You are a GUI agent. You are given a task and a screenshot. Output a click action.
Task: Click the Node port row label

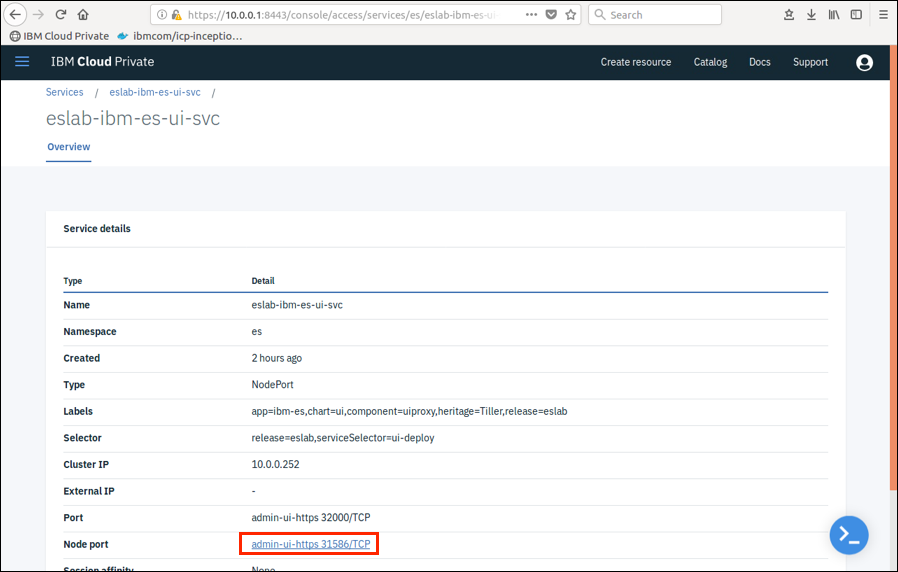click(86, 545)
